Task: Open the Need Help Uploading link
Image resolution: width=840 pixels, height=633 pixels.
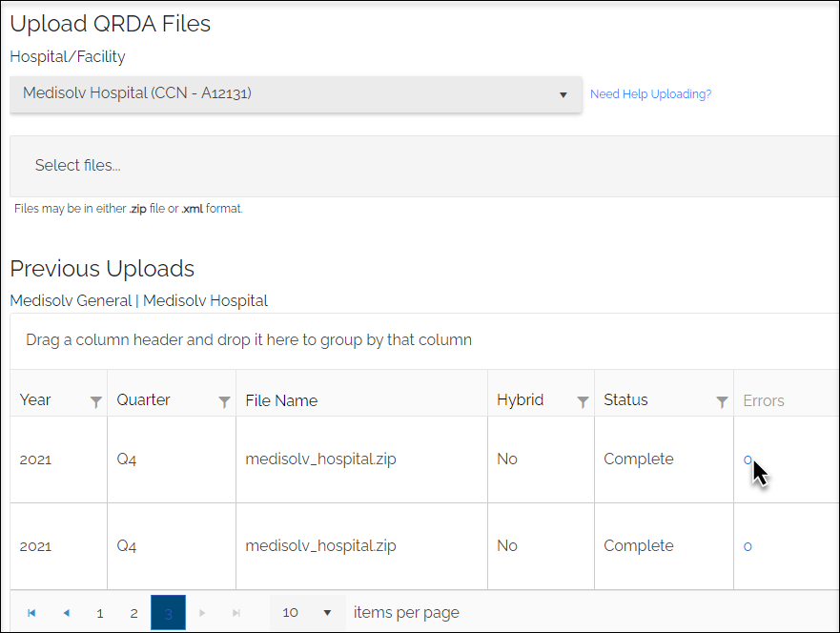Action: pos(650,94)
